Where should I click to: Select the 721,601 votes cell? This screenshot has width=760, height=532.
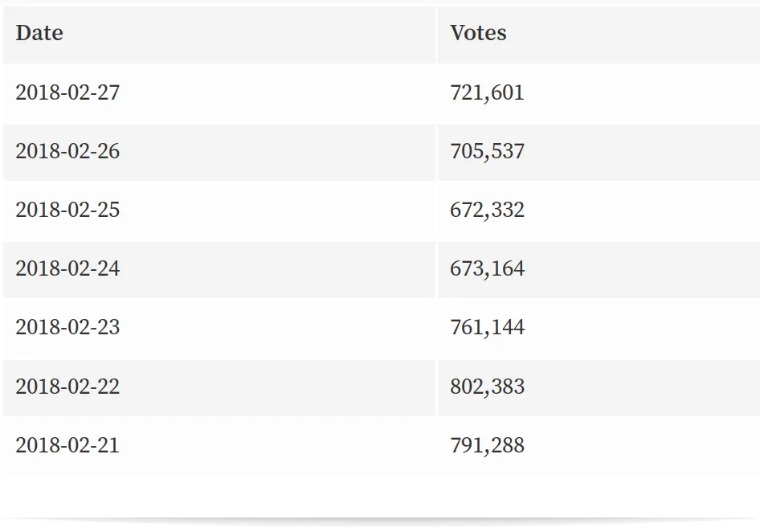tap(599, 93)
